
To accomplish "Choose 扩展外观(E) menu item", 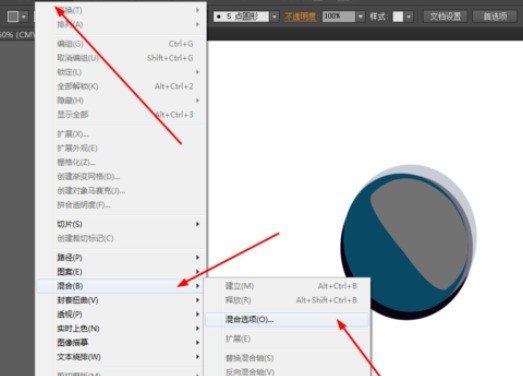I will coord(121,148).
